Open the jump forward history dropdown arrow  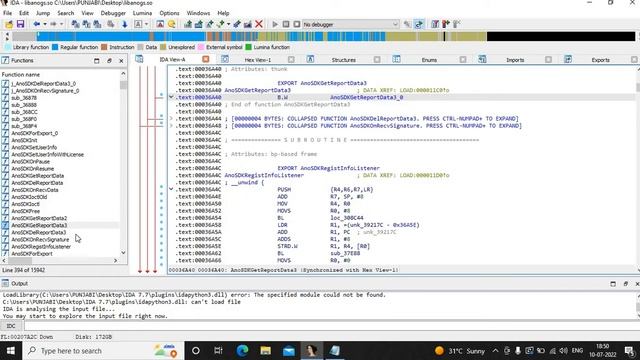[x=61, y=24]
